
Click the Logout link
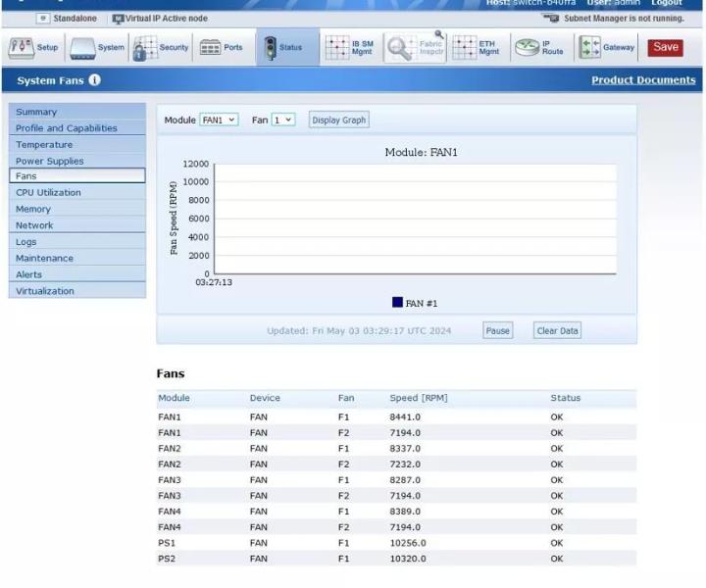[667, 3]
